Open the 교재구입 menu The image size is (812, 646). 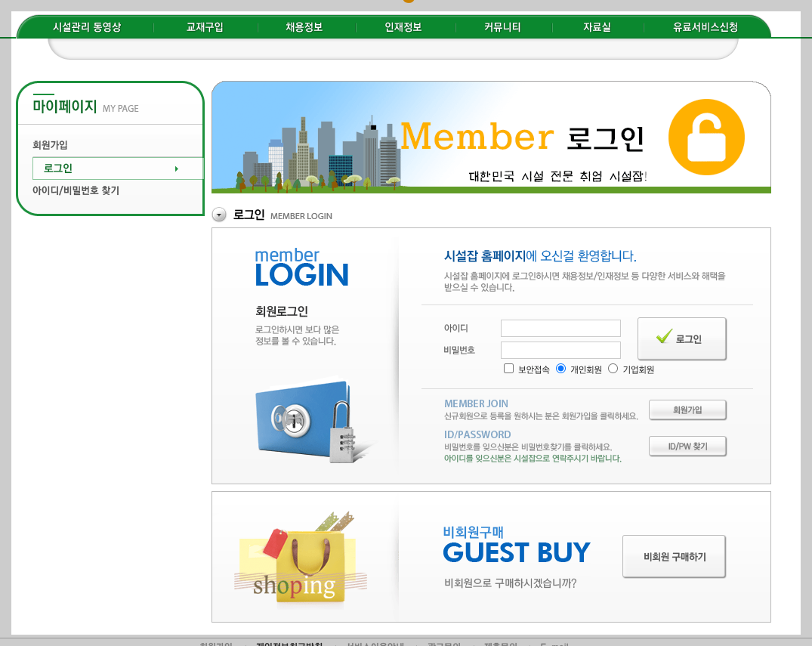(x=205, y=27)
